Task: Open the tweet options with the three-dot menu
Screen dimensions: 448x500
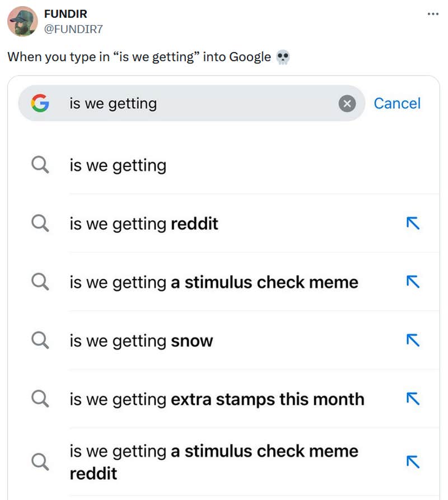Action: pyautogui.click(x=433, y=13)
